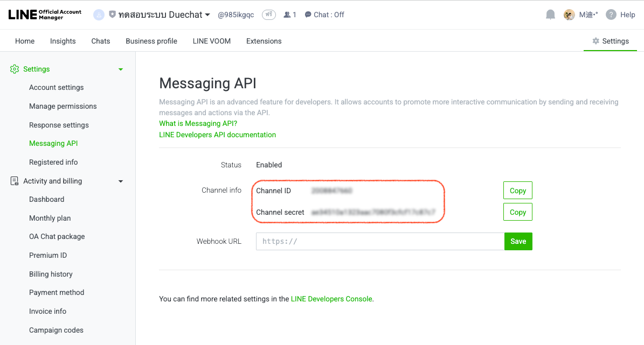Collapse the Settings sidebar section arrow
This screenshot has width=644, height=345.
[121, 69]
